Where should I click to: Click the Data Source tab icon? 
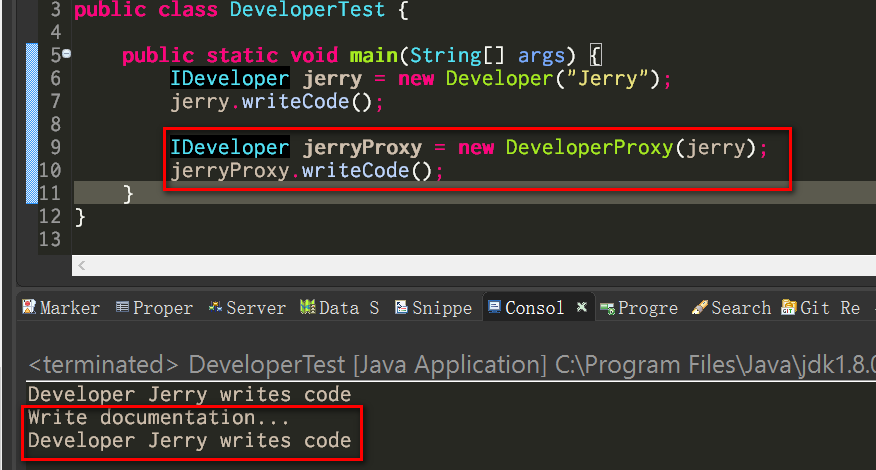click(308, 307)
